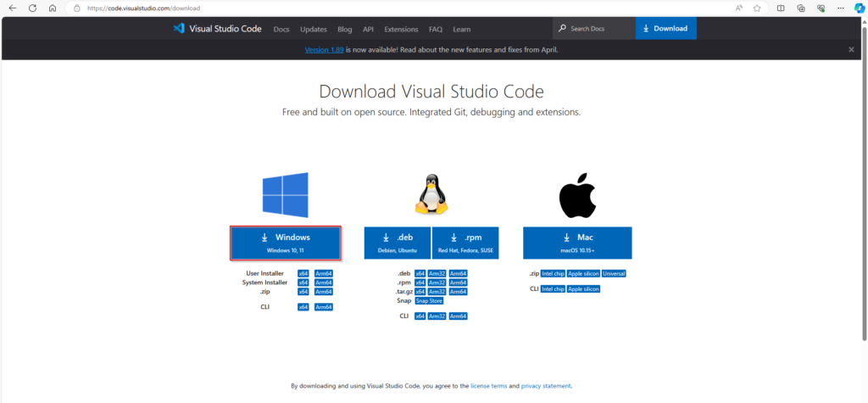Open the API menu item
Viewport: 868px width, 403px height.
pyautogui.click(x=368, y=30)
